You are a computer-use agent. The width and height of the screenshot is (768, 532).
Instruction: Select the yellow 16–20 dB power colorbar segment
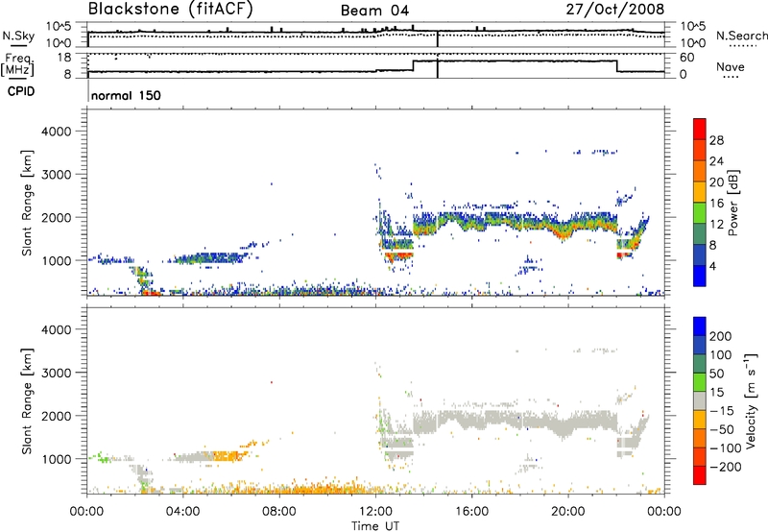click(x=700, y=192)
